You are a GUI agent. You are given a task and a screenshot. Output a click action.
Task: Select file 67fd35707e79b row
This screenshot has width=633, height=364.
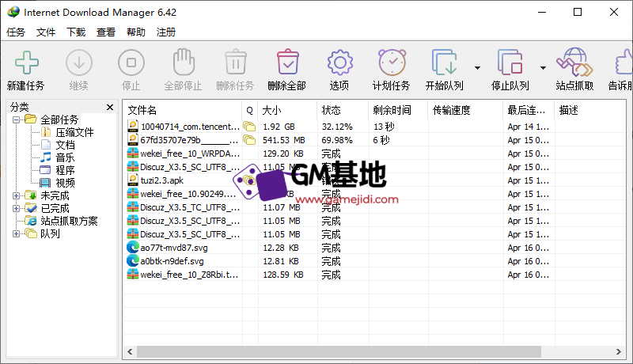click(374, 140)
